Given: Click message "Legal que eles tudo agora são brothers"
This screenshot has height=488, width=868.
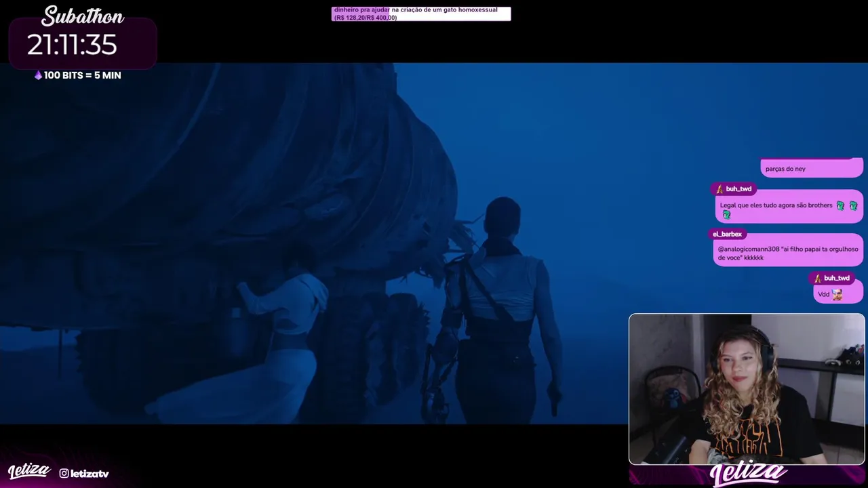Looking at the screenshot, I should (776, 205).
